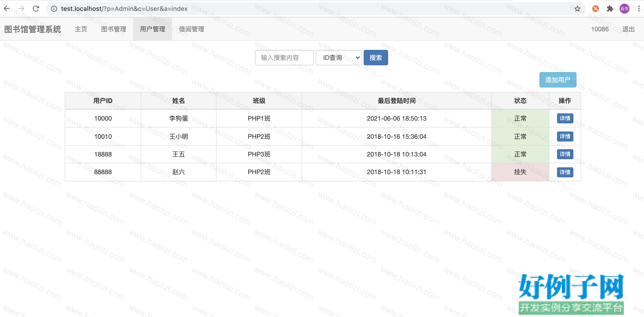Click the name 赵六
644x317 pixels.
tap(178, 172)
